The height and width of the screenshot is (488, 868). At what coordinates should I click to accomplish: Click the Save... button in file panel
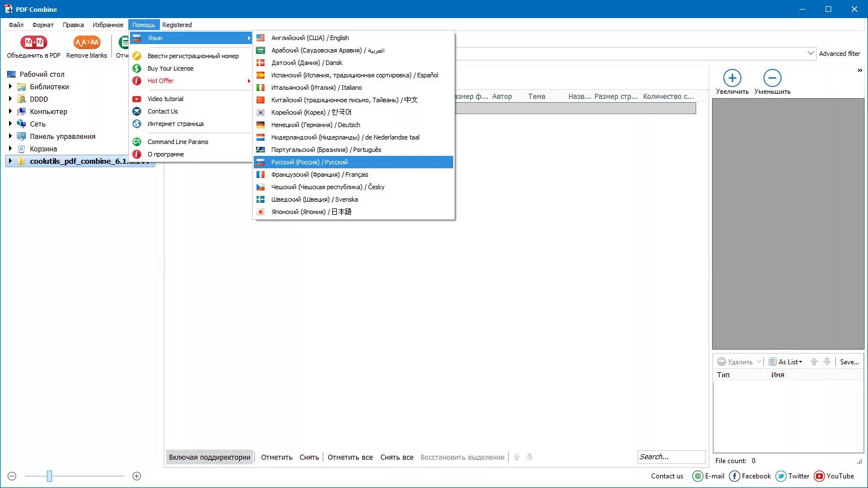[x=849, y=361]
